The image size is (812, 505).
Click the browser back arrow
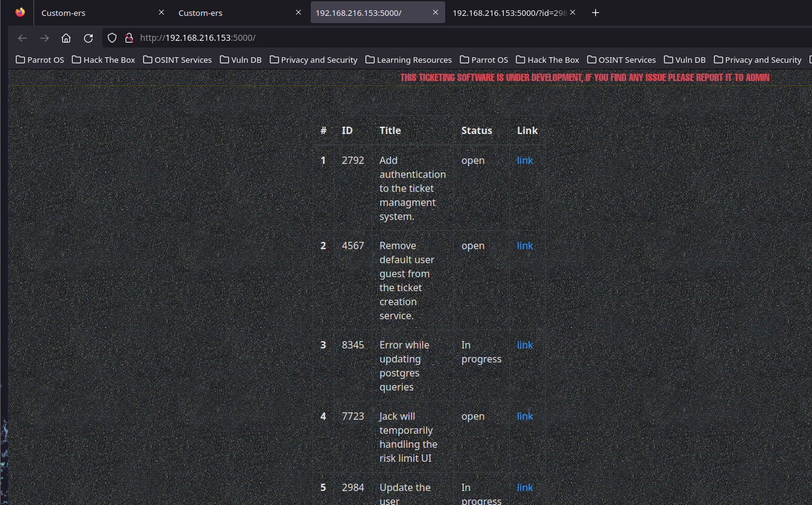(23, 38)
